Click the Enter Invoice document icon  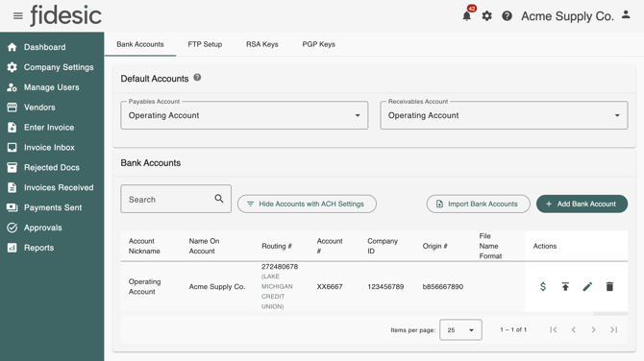click(12, 128)
